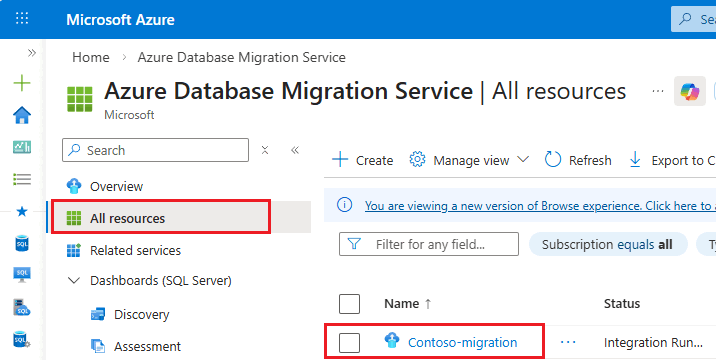Collapse the resource menu with double-left chevron
This screenshot has width=716, height=360.
pos(295,150)
